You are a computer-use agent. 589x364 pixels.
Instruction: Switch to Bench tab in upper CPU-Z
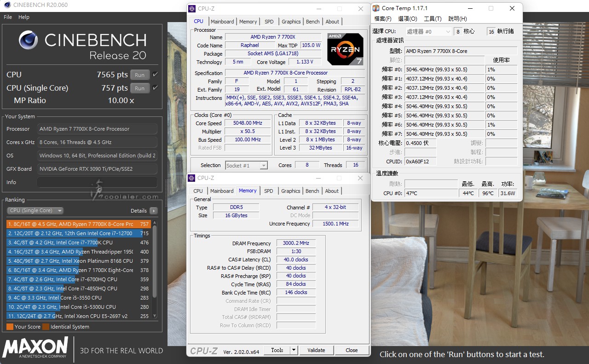point(313,22)
